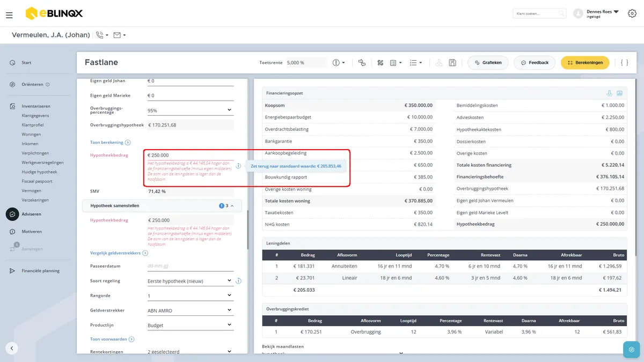Click the save floppy disk icon
Image resolution: width=644 pixels, height=362 pixels.
pyautogui.click(x=452, y=63)
